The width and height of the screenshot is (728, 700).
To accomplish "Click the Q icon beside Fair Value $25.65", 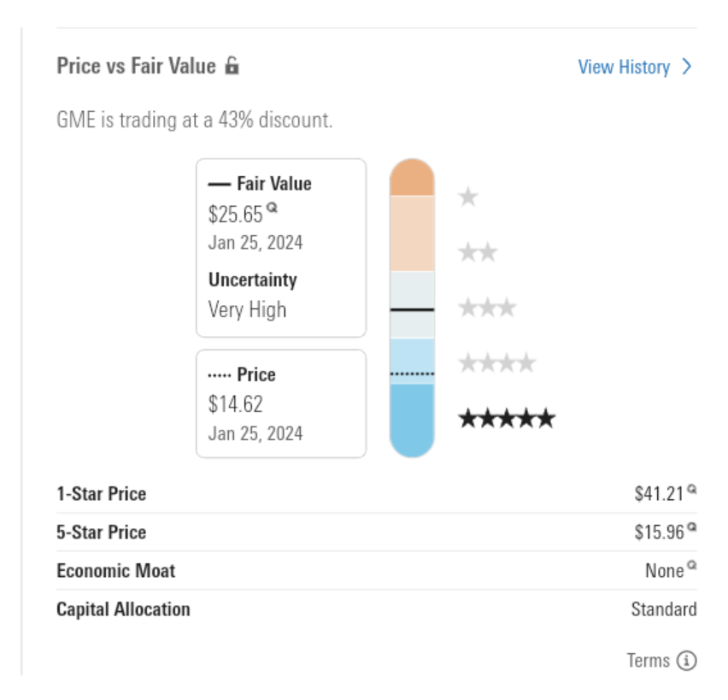I will click(272, 207).
